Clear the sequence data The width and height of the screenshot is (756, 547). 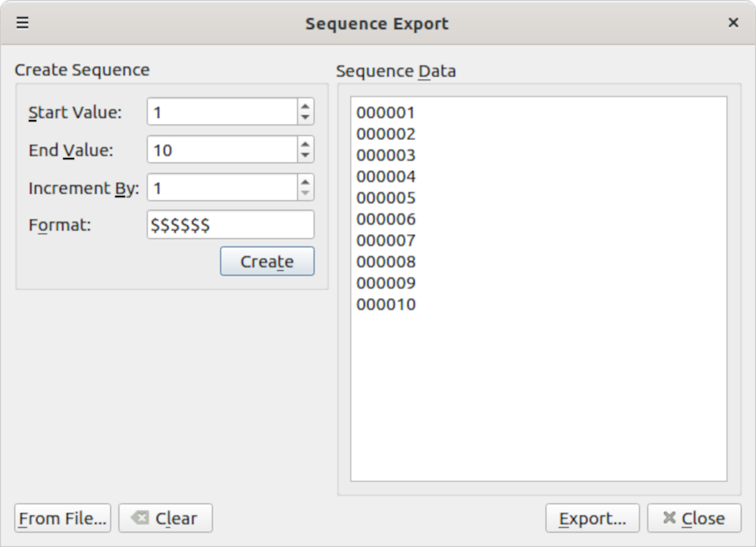(x=165, y=519)
